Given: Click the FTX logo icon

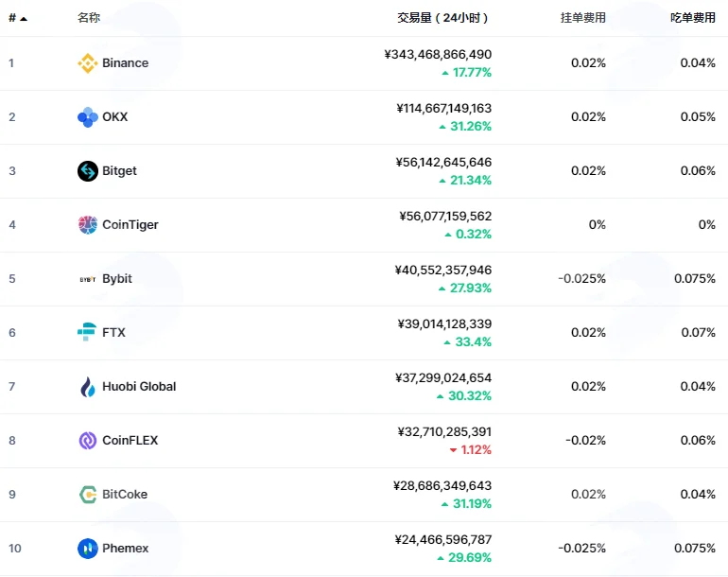Looking at the screenshot, I should tap(87, 332).
